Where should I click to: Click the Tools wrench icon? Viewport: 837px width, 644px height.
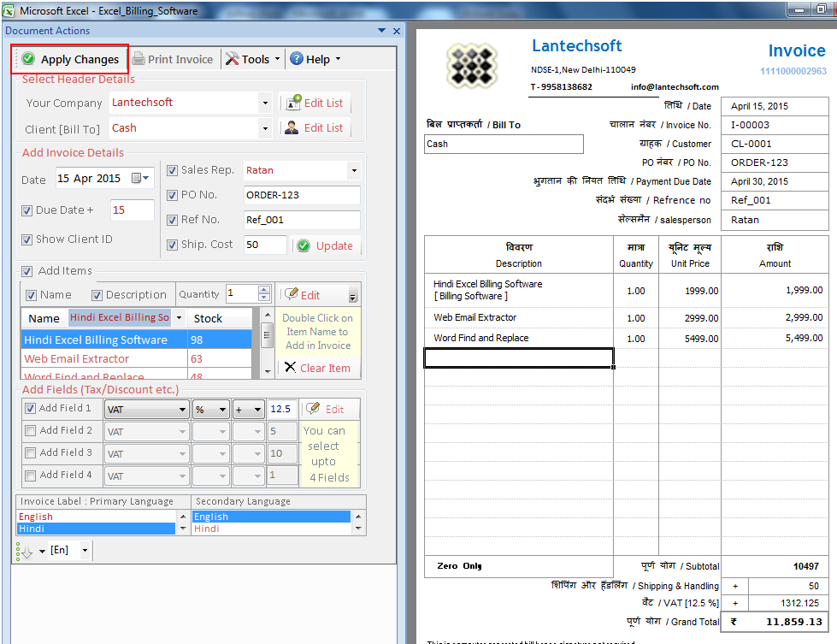[233, 59]
